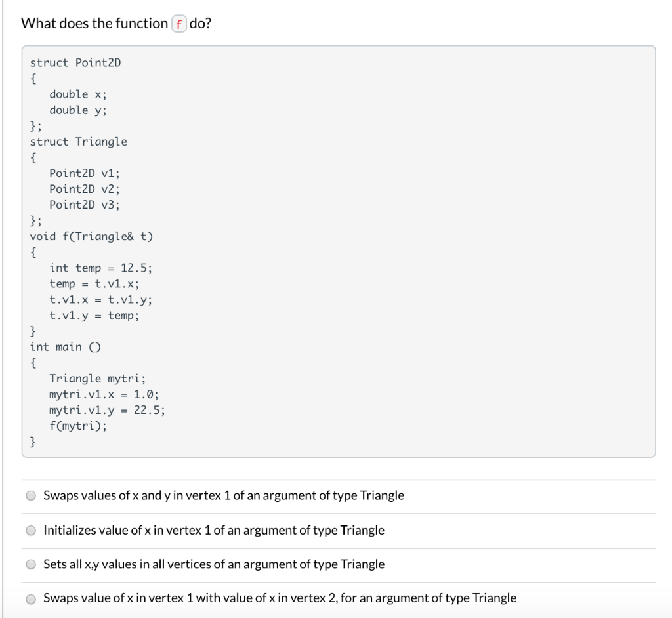Click the 'struct Triangle' line in the code
672x618 pixels.
pos(79,141)
